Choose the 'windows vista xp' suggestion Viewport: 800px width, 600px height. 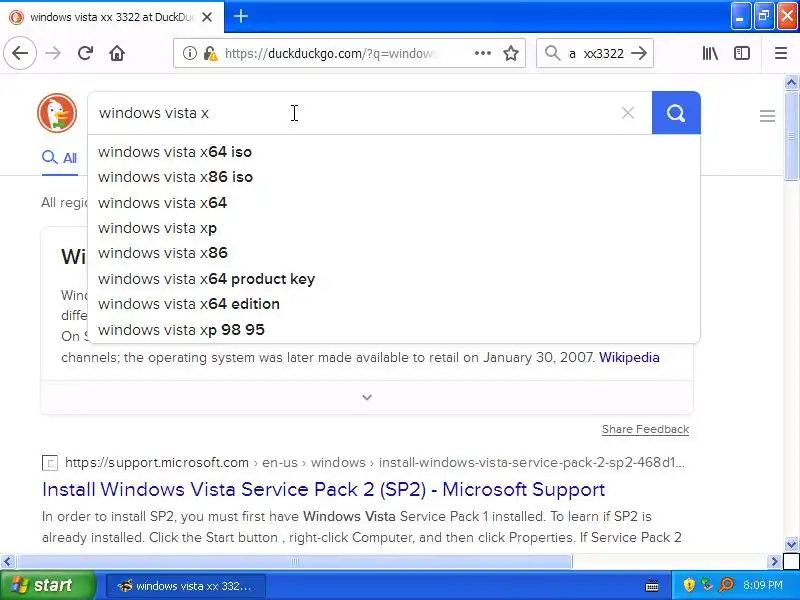coord(394,228)
